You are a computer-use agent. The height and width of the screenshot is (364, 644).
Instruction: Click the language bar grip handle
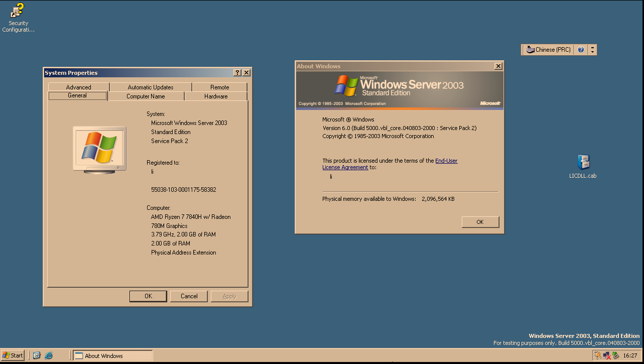pos(523,50)
